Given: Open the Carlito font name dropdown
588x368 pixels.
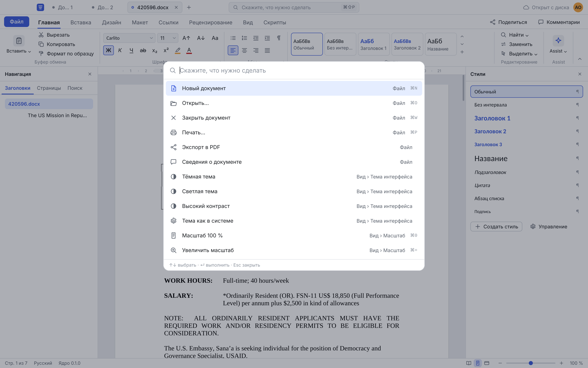Looking at the screenshot, I should click(x=129, y=38).
